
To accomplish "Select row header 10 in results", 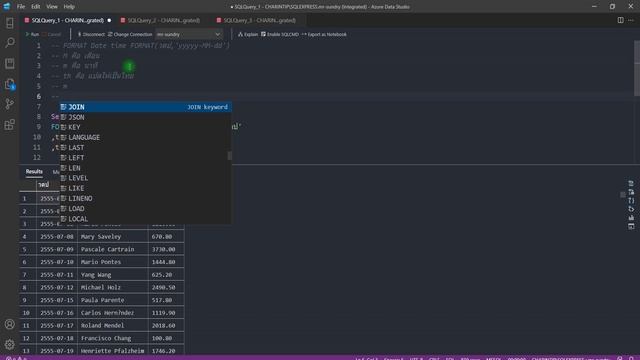I will tap(28, 313).
